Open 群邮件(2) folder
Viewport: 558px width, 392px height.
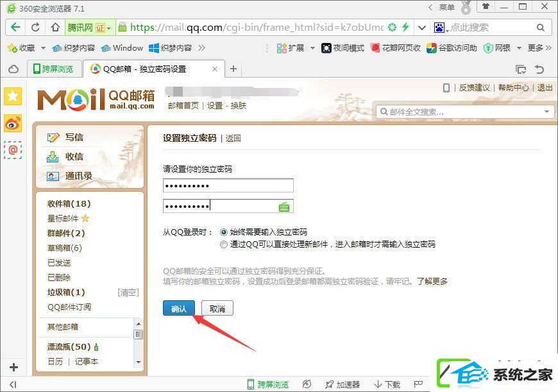pos(66,233)
